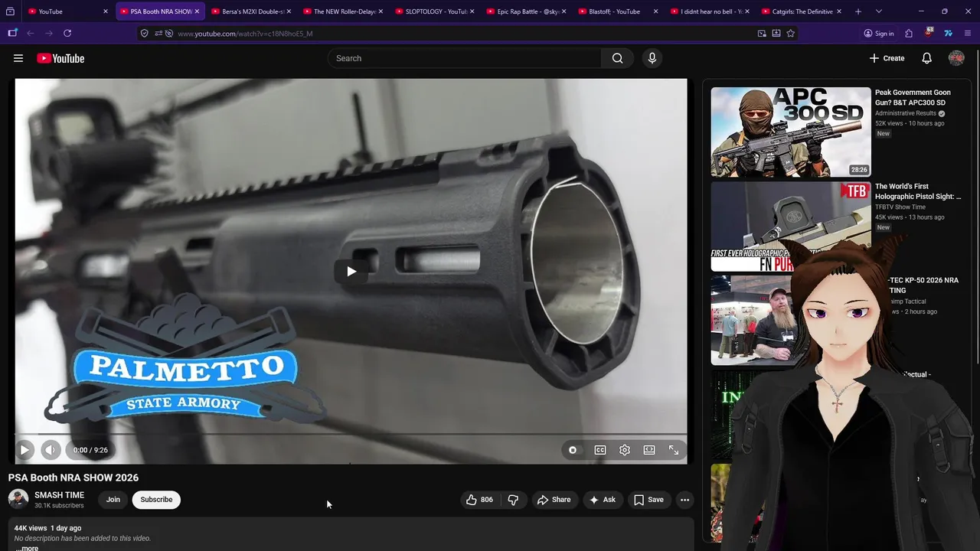The image size is (980, 551).
Task: Open the SMASH TIME channel avatar
Action: click(x=18, y=500)
